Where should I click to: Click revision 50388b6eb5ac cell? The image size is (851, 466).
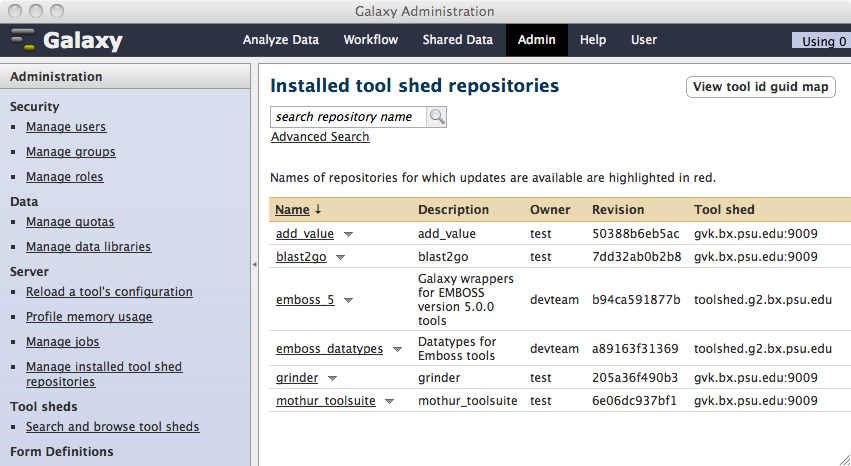coord(636,234)
